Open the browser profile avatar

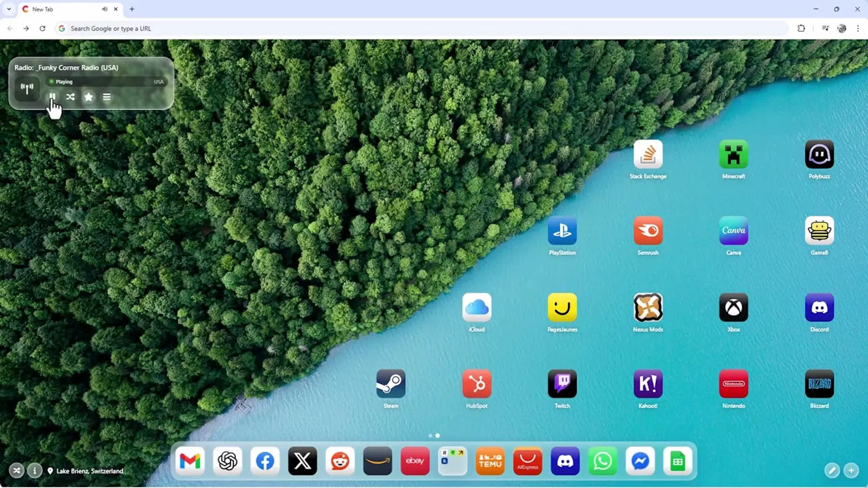pos(841,28)
